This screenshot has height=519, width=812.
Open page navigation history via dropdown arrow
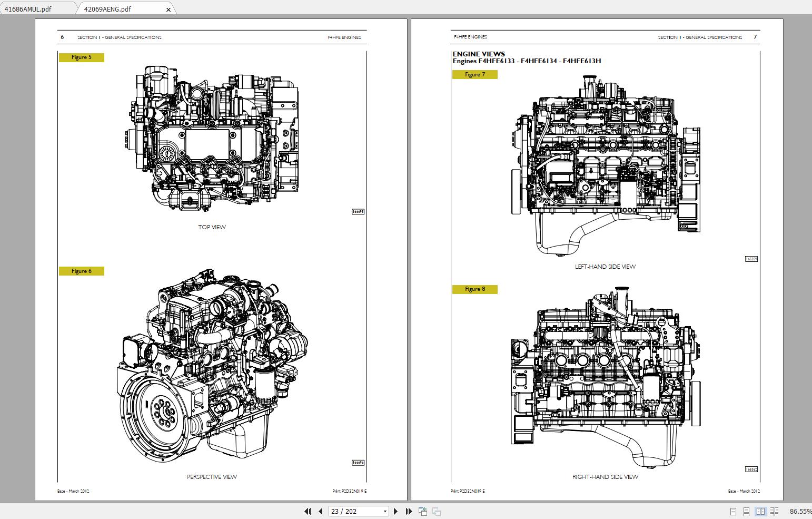[x=384, y=511]
